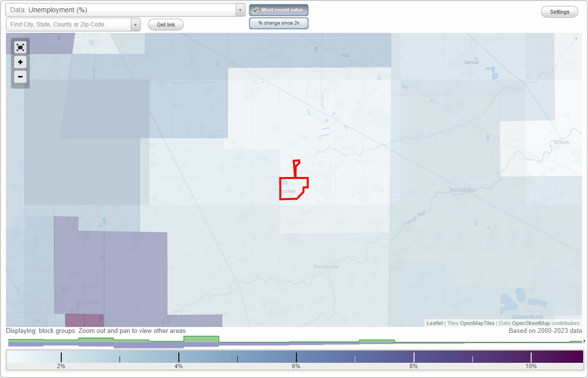Click the 8% mark on color legend
Image resolution: width=588 pixels, height=378 pixels.
[x=414, y=366]
